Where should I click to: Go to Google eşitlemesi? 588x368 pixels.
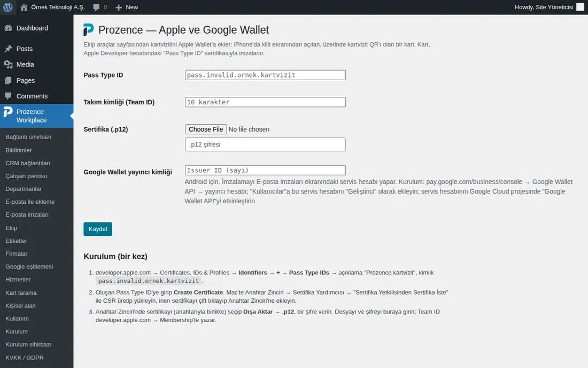coord(29,267)
